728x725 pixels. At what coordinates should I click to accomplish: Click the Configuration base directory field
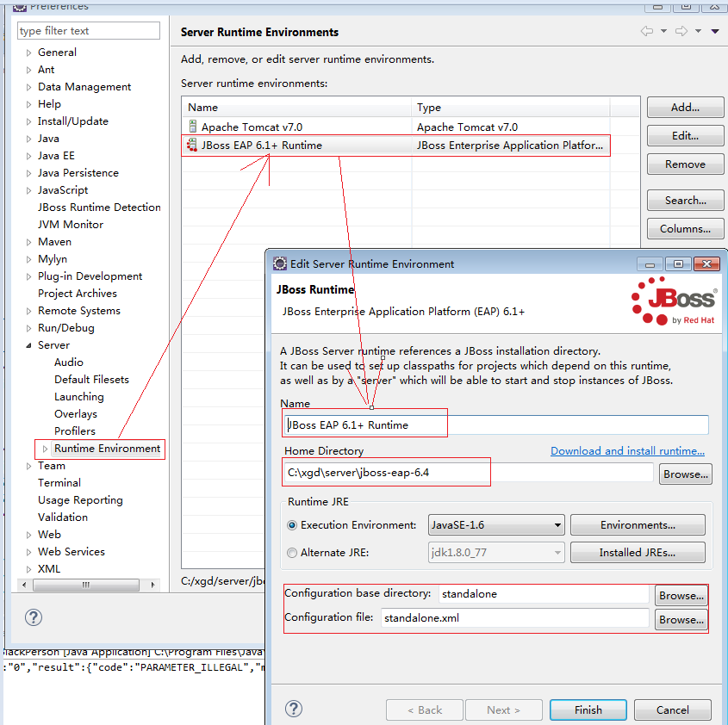tap(544, 593)
